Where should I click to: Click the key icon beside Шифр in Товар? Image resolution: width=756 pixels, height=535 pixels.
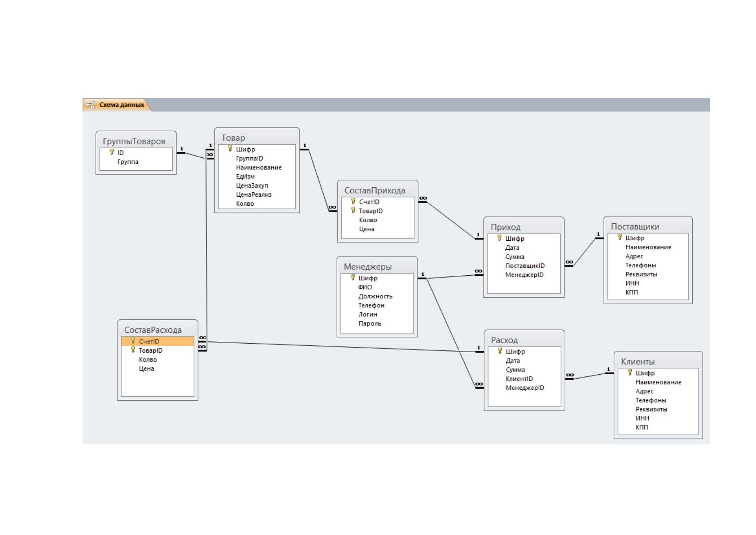230,149
